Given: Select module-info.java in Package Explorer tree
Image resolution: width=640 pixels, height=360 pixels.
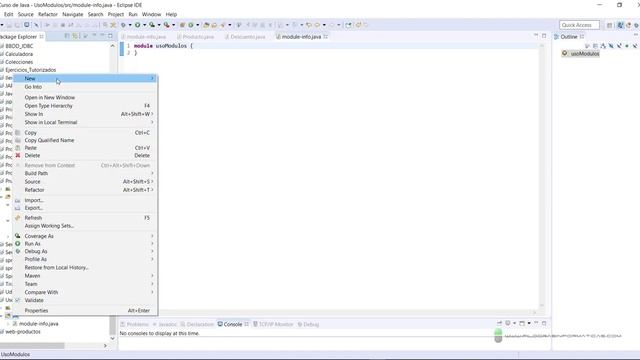Looking at the screenshot, I should click(x=38, y=324).
